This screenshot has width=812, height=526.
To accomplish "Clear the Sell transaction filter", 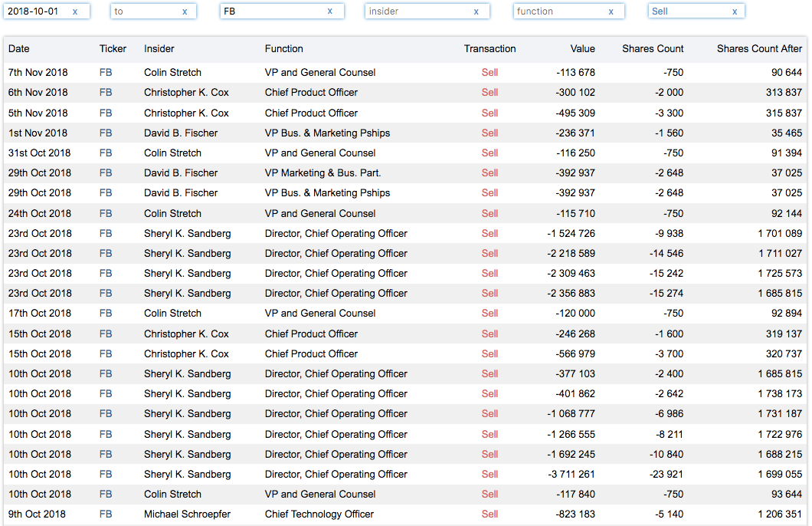I will point(735,12).
